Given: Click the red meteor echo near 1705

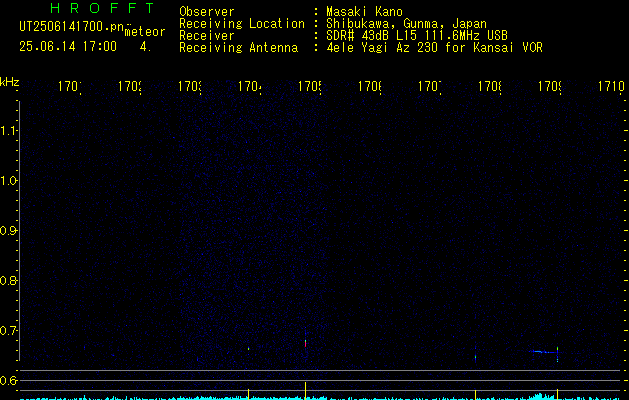Looking at the screenshot, I should point(306,344).
